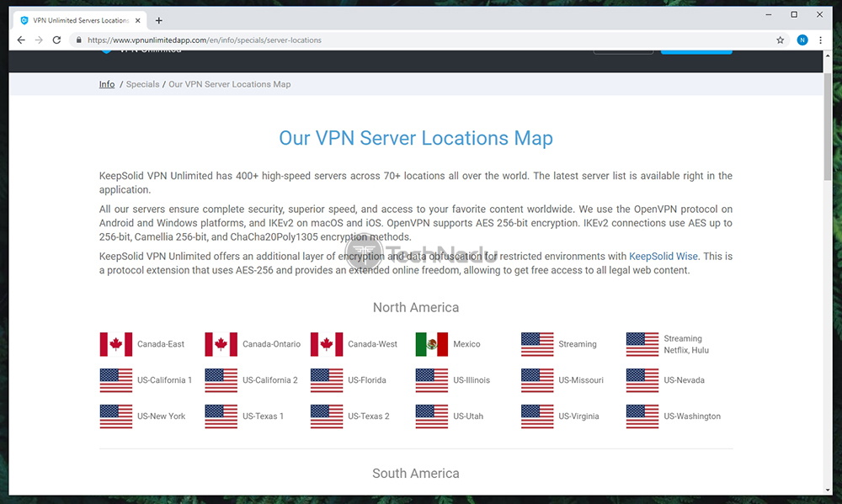Click the page's vertical scrollbar thumb
This screenshot has height=504, width=842.
tap(828, 126)
